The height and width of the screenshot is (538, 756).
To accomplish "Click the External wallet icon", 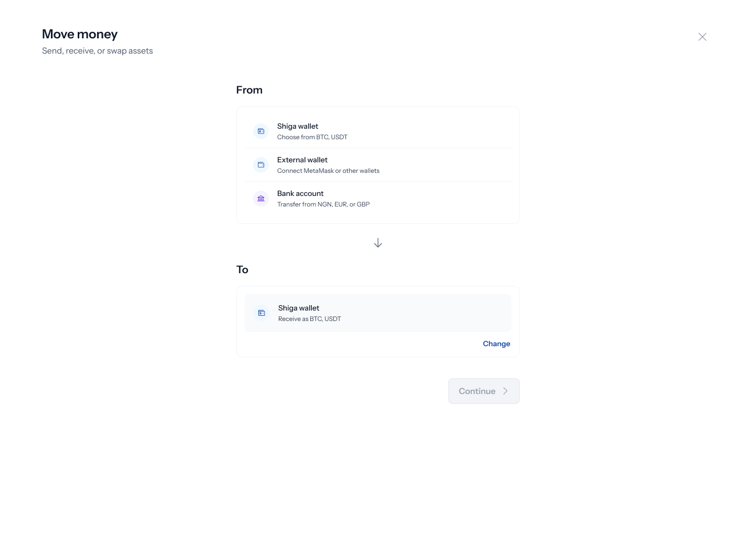I will pyautogui.click(x=261, y=165).
